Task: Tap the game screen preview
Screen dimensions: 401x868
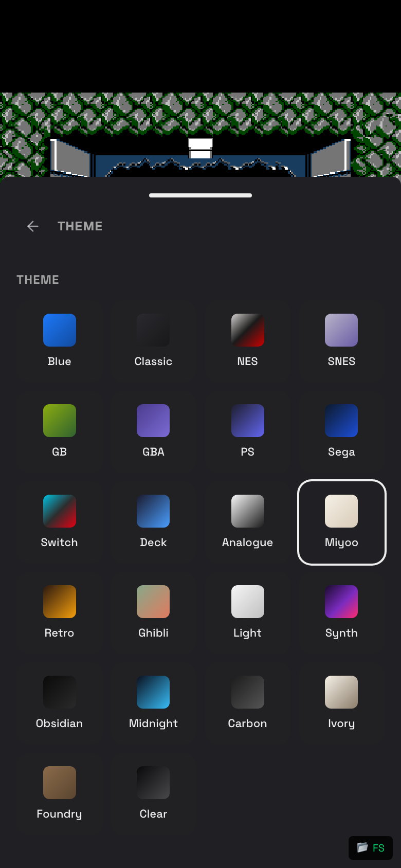Action: pos(200,135)
